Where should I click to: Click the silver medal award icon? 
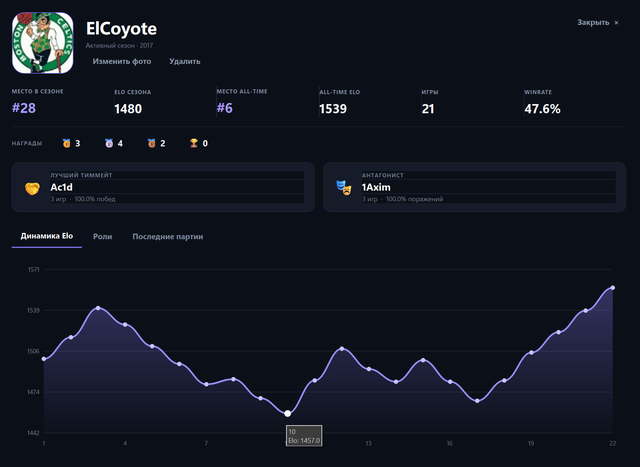coord(109,143)
